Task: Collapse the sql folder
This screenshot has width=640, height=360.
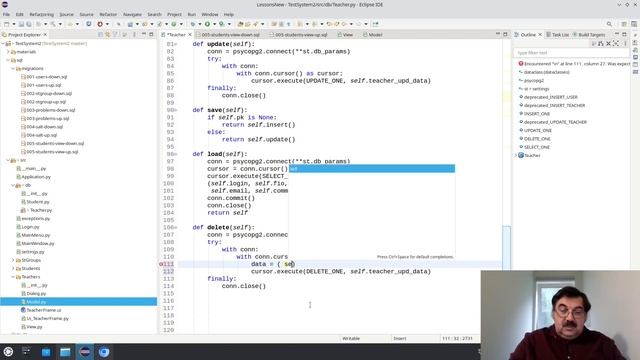Action: click(x=8, y=60)
